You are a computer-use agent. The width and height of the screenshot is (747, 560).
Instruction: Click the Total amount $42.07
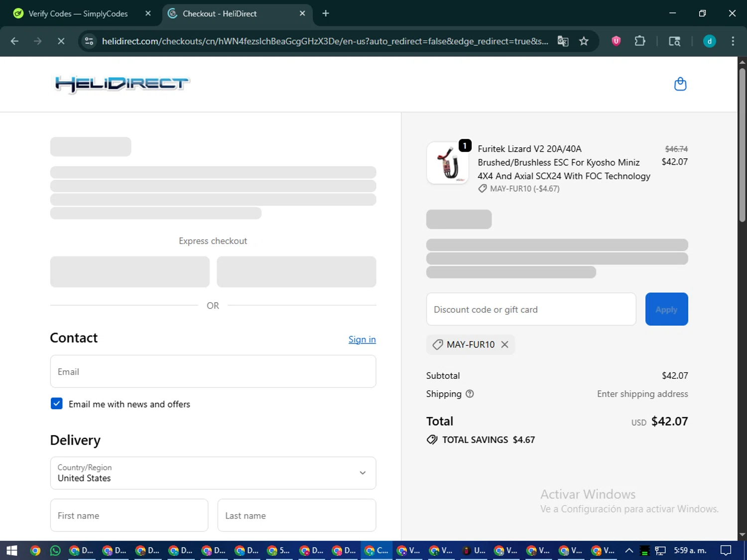[x=669, y=421]
